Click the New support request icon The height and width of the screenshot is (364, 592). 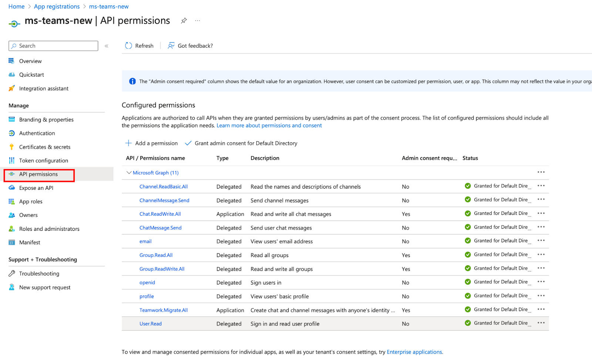(11, 287)
